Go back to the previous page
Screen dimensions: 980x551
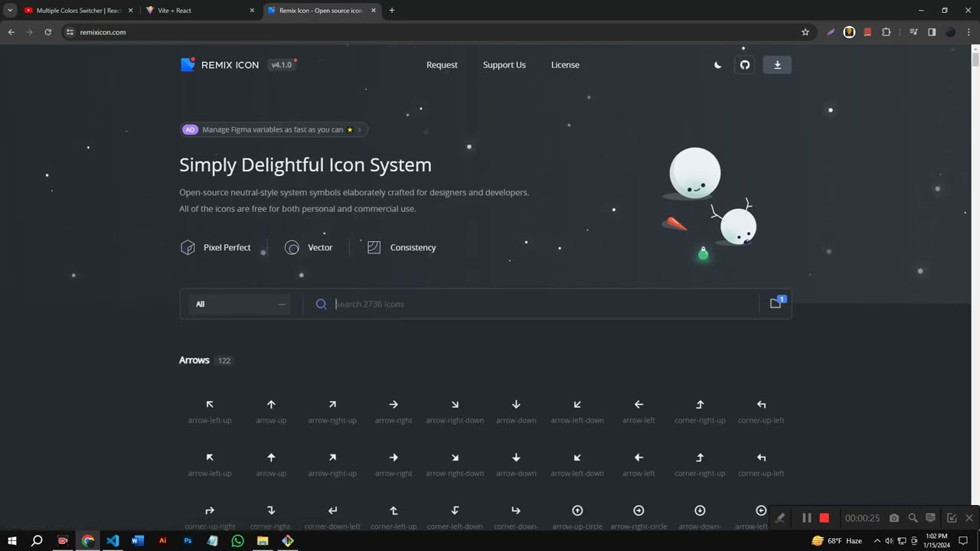pyautogui.click(x=11, y=32)
